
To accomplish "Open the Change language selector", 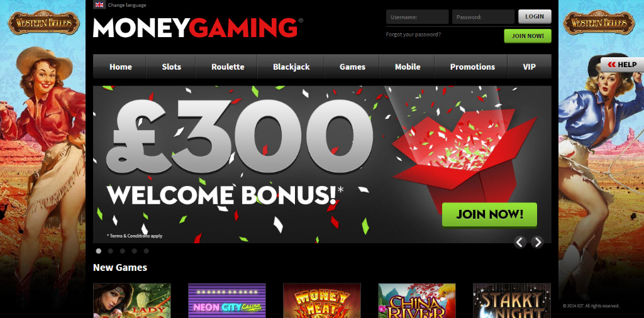I will (127, 5).
